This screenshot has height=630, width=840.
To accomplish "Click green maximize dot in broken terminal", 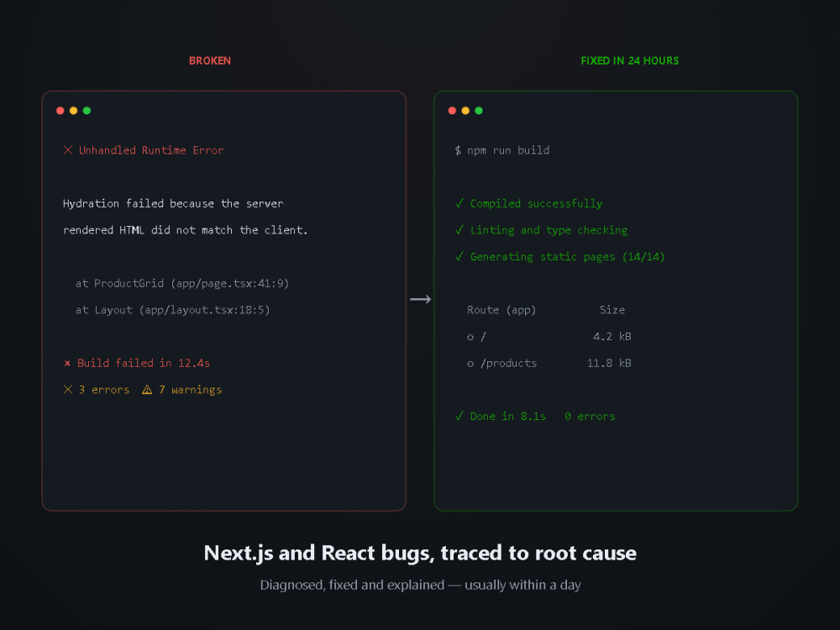I will pyautogui.click(x=87, y=110).
